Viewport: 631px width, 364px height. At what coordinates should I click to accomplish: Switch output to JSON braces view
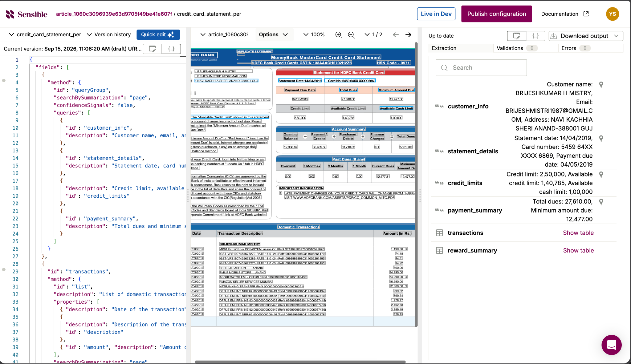535,36
